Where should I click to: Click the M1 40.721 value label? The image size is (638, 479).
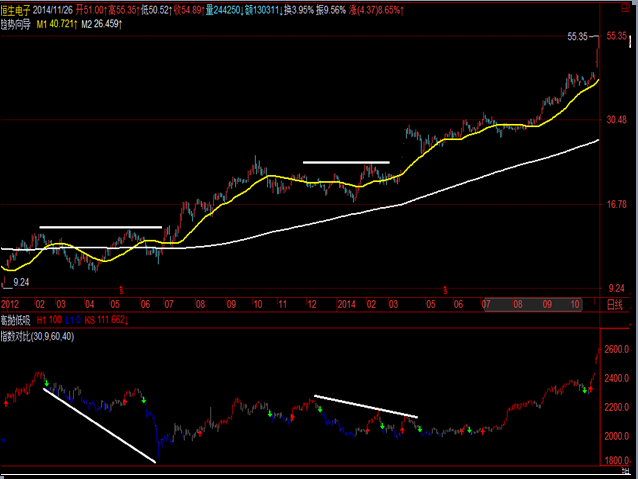[x=55, y=21]
